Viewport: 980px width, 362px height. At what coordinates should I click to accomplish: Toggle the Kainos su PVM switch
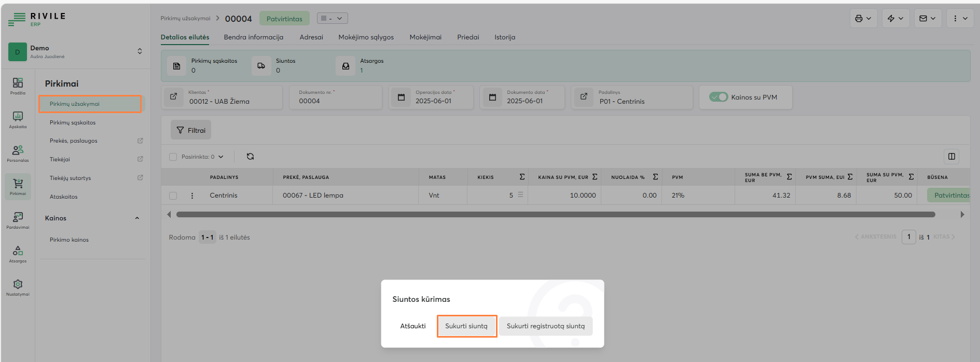click(x=719, y=97)
